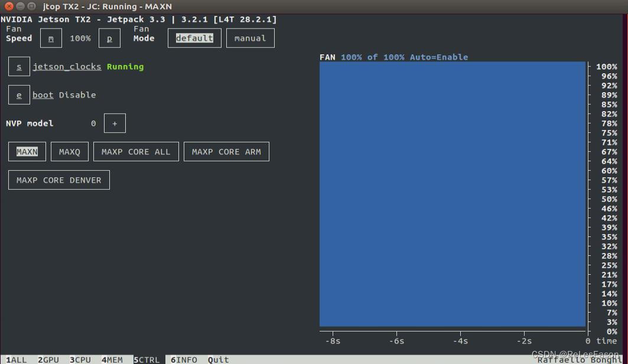Select the MAXP CORE DENVER model

(x=59, y=180)
